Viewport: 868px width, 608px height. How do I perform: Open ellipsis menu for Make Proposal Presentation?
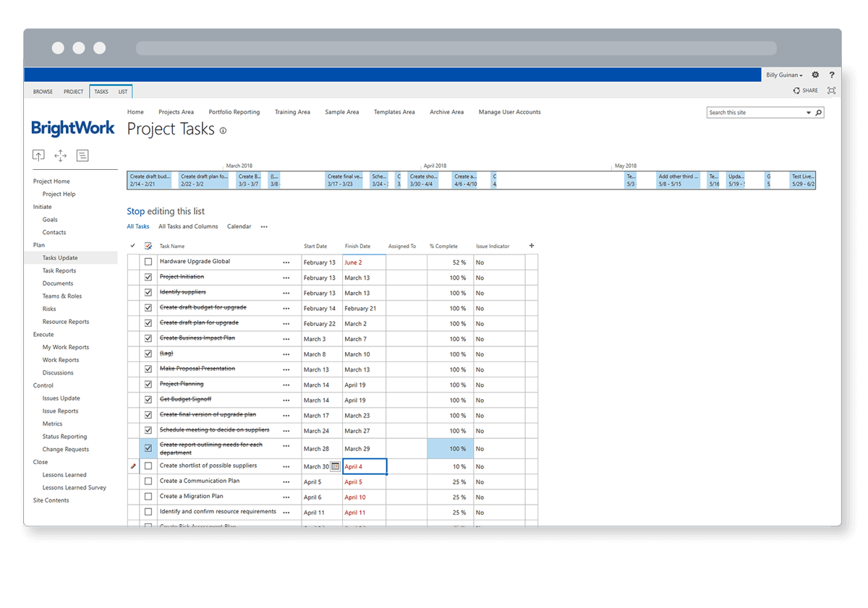(286, 369)
